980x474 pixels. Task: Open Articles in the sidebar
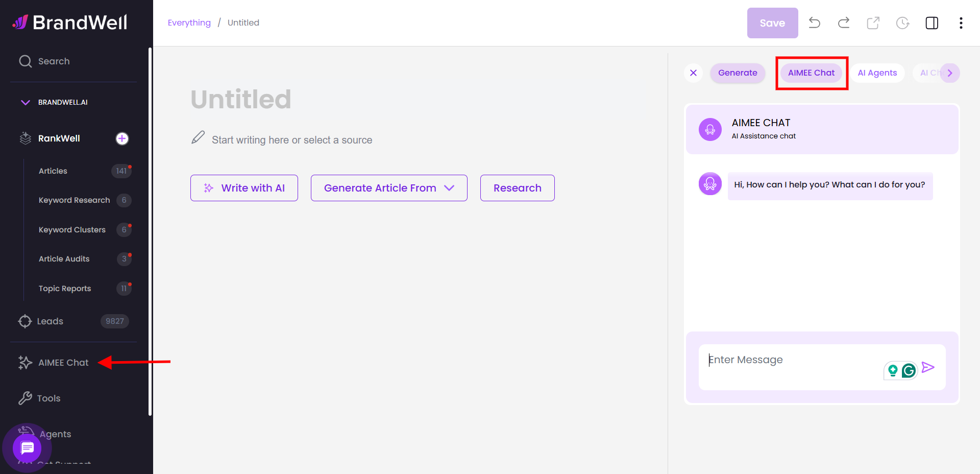pos(53,171)
